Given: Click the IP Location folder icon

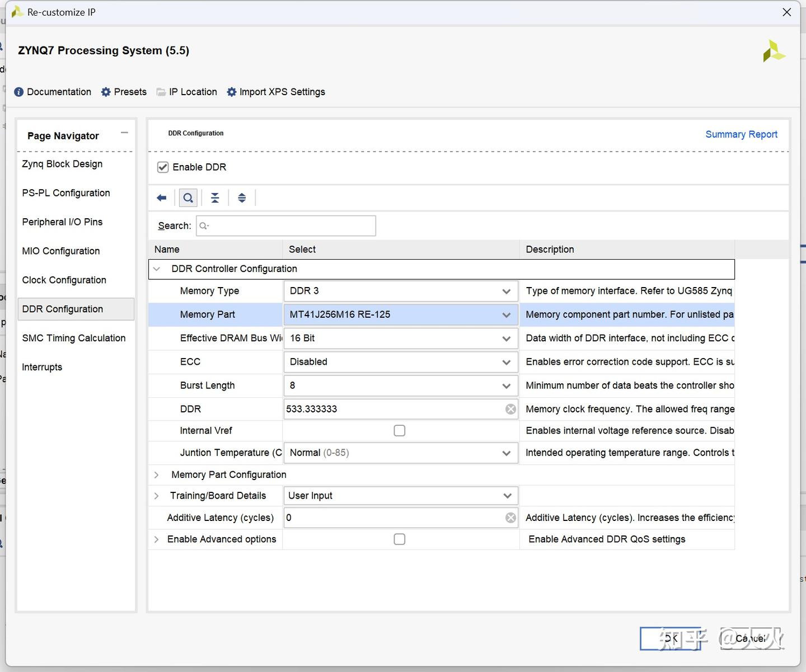Looking at the screenshot, I should click(161, 92).
